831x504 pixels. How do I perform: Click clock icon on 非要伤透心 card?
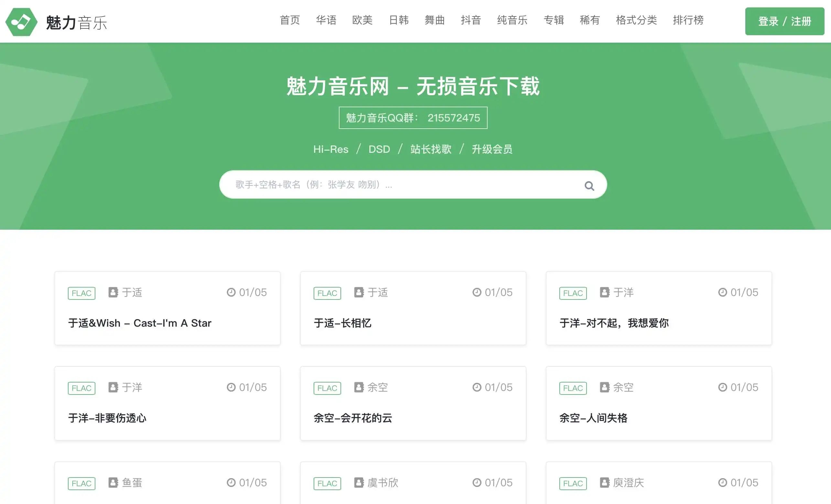tap(231, 387)
